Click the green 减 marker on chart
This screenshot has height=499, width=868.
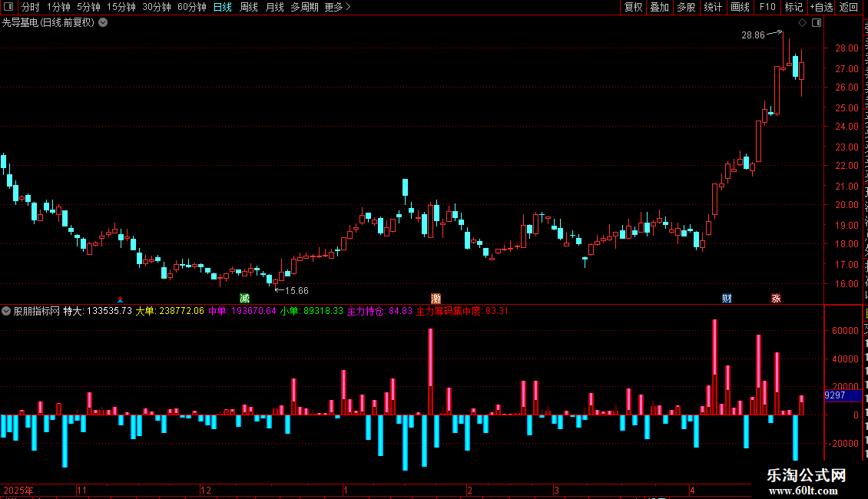(244, 298)
